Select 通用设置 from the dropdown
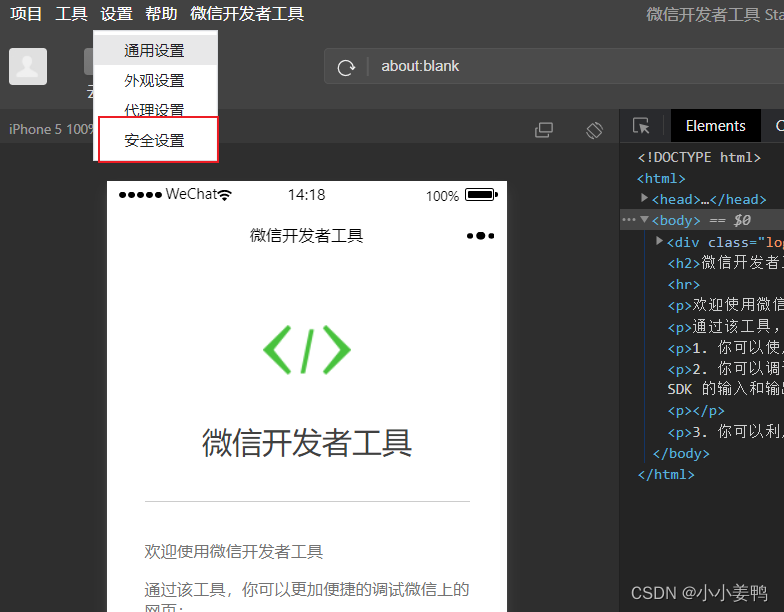784x612 pixels. 155,50
